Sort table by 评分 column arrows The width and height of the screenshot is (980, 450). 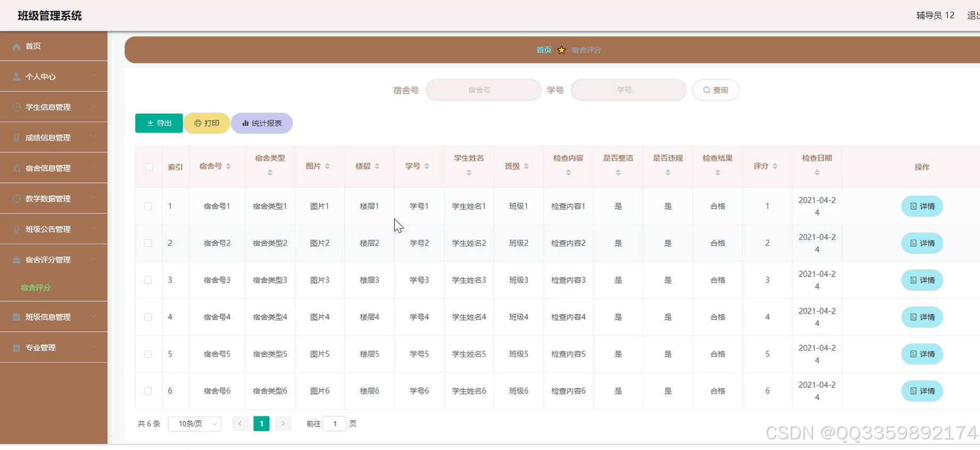pyautogui.click(x=775, y=166)
